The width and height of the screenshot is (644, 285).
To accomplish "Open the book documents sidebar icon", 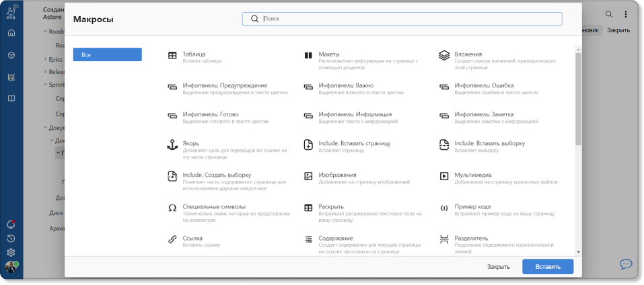I will click(x=11, y=98).
